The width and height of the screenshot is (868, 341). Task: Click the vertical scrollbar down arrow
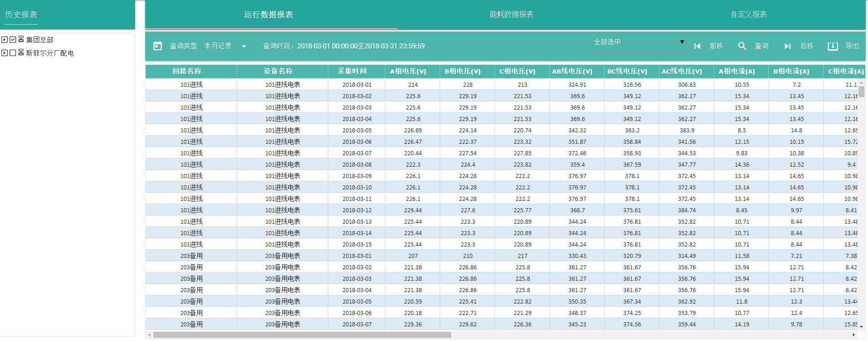point(861,326)
